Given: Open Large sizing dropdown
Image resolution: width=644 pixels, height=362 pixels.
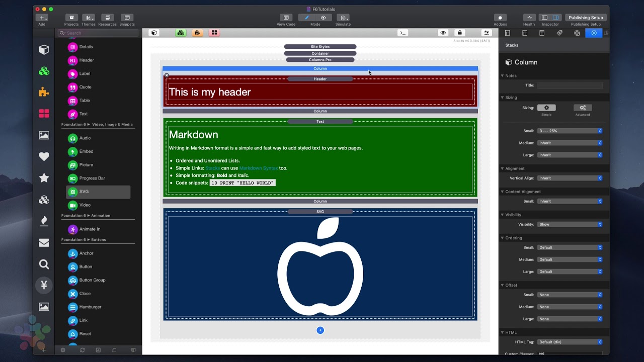Looking at the screenshot, I should [570, 155].
